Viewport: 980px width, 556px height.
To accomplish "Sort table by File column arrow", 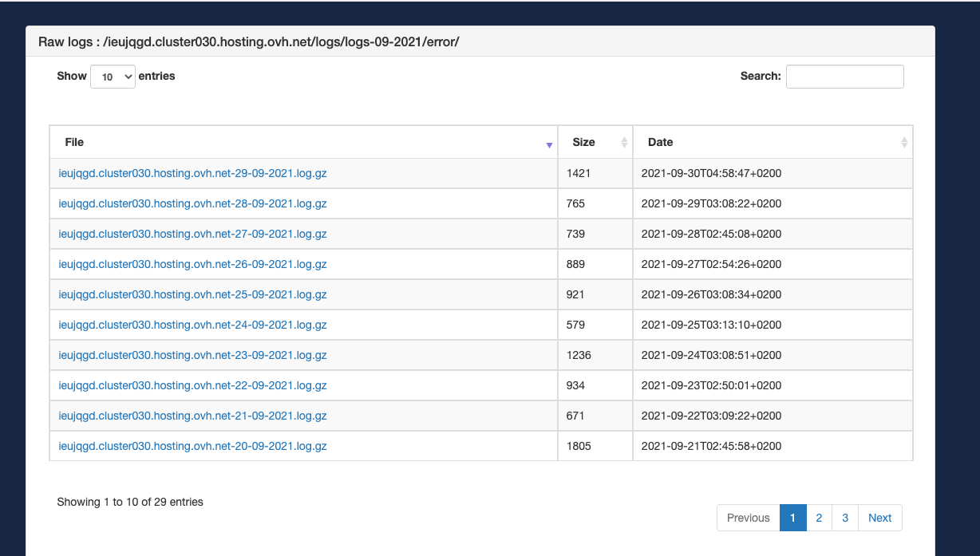I will [x=549, y=144].
